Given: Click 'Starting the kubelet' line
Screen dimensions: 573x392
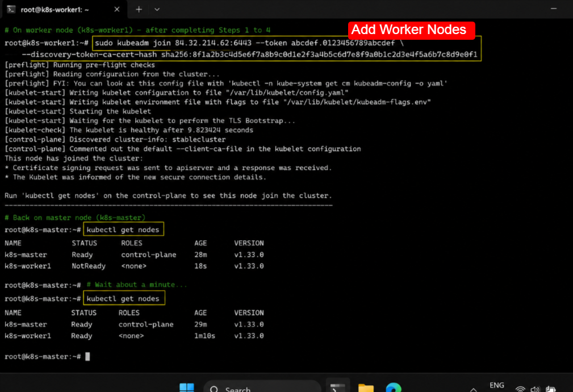Looking at the screenshot, I should (x=77, y=111).
